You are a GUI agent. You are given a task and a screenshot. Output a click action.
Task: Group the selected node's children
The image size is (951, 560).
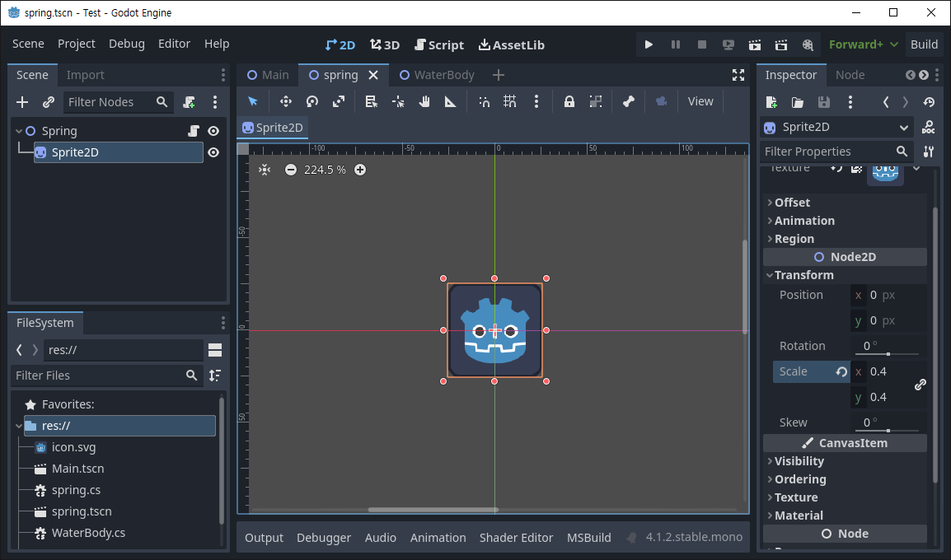pos(596,101)
